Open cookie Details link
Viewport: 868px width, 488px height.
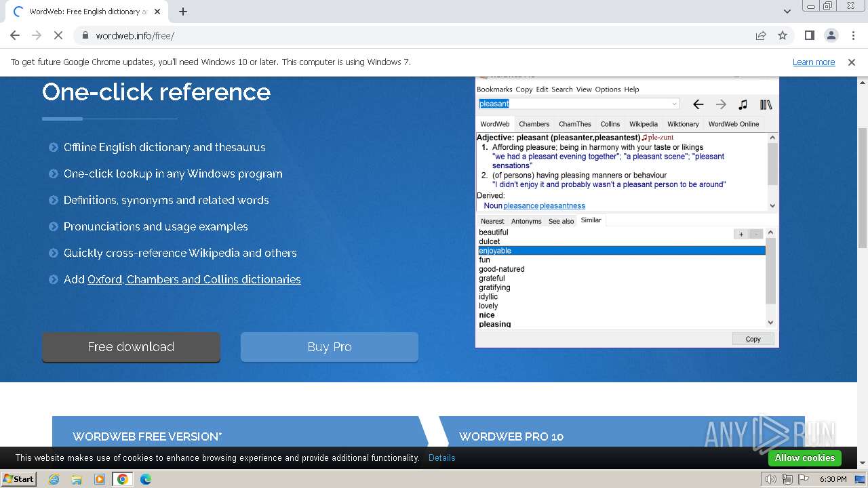[442, 457]
